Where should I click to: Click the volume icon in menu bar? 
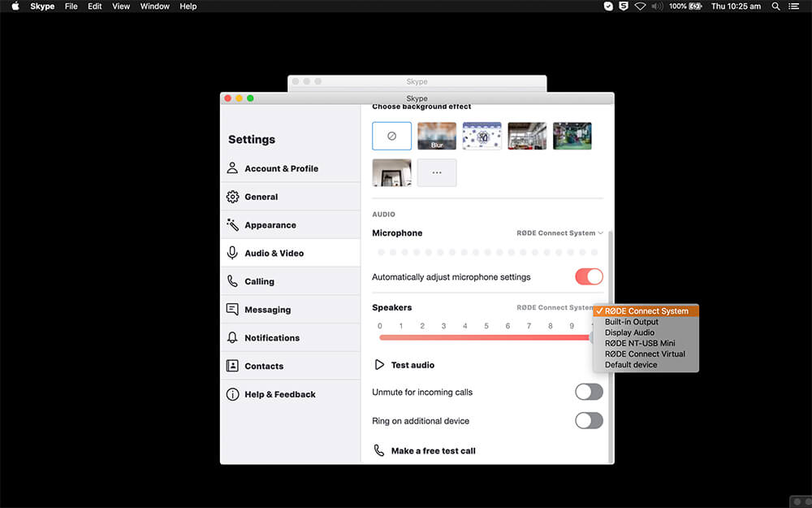[657, 7]
